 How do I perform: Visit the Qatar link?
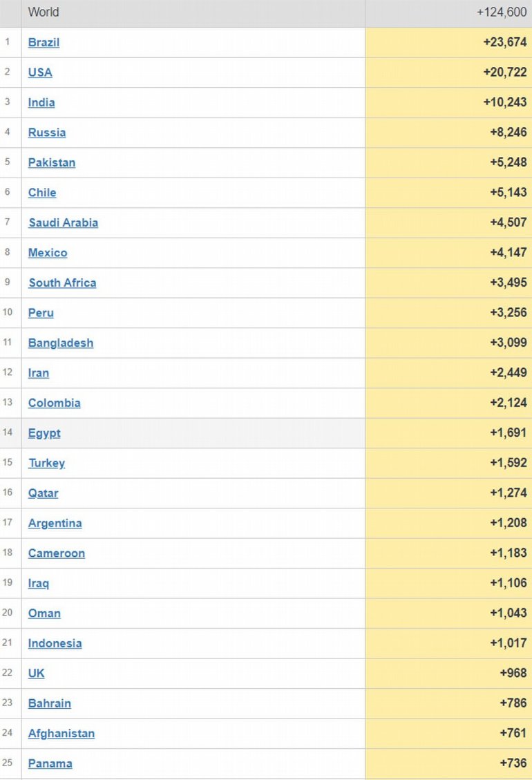click(x=43, y=493)
